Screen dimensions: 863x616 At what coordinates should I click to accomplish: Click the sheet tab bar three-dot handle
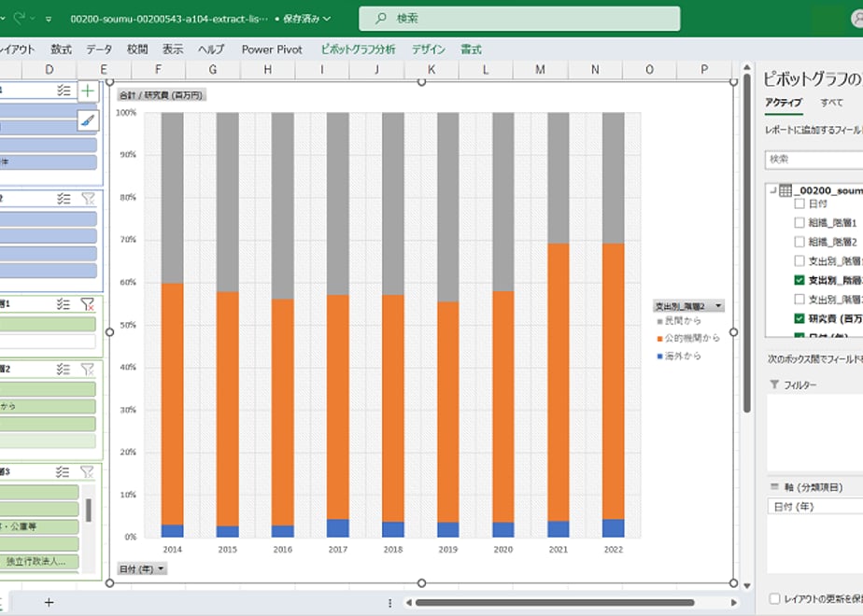[x=389, y=603]
